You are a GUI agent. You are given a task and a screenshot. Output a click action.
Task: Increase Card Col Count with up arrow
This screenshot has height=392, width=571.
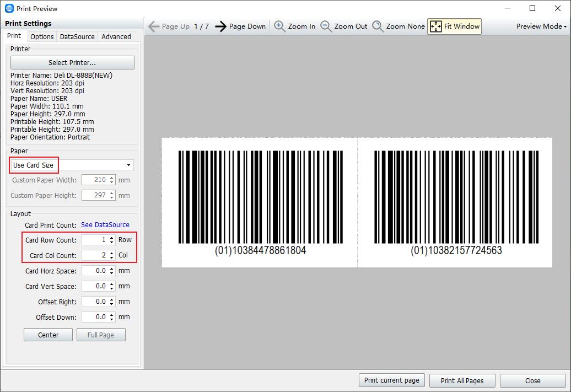pos(112,253)
